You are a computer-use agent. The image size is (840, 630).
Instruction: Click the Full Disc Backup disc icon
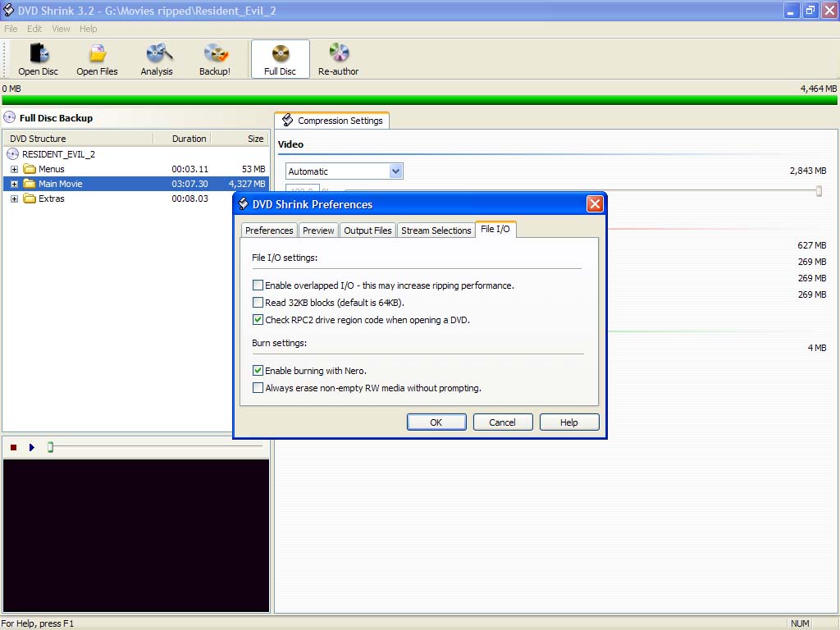click(10, 117)
